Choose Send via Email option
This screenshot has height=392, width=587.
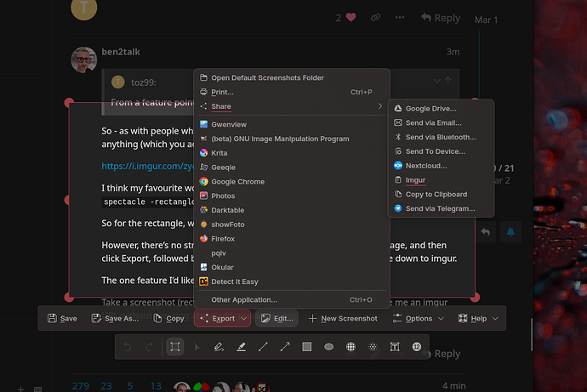(442, 123)
